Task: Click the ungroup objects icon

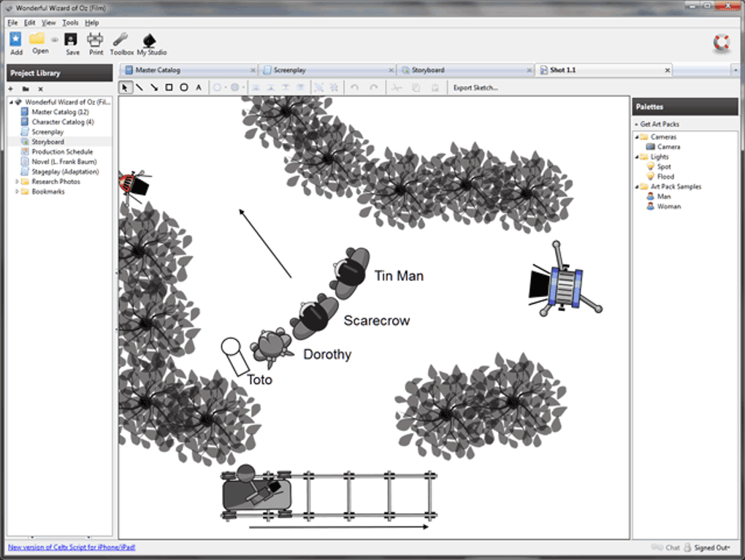Action: click(x=334, y=88)
